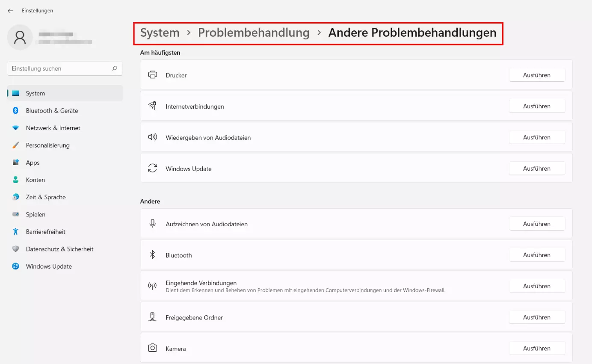The height and width of the screenshot is (364, 592).
Task: Open Konten settings
Action: pos(65,180)
